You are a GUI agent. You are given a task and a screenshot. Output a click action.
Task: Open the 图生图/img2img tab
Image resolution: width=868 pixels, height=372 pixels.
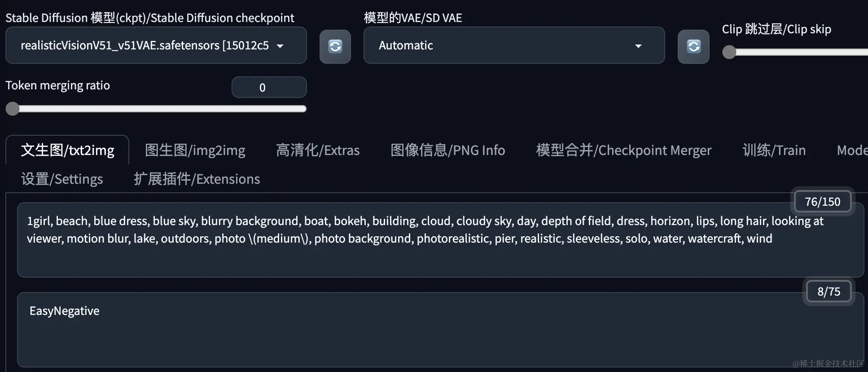coord(195,150)
